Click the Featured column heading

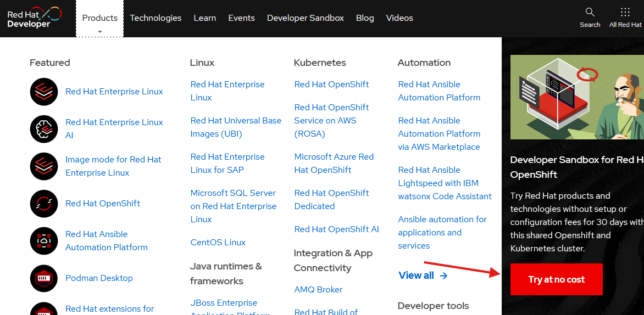point(49,63)
